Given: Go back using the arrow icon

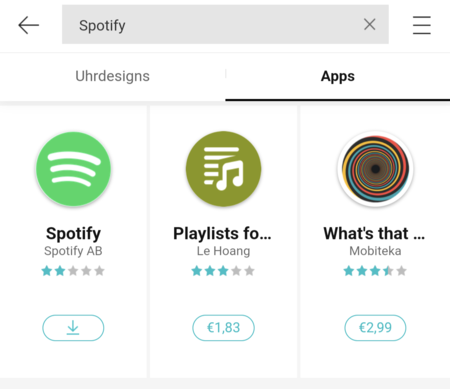Looking at the screenshot, I should point(29,25).
